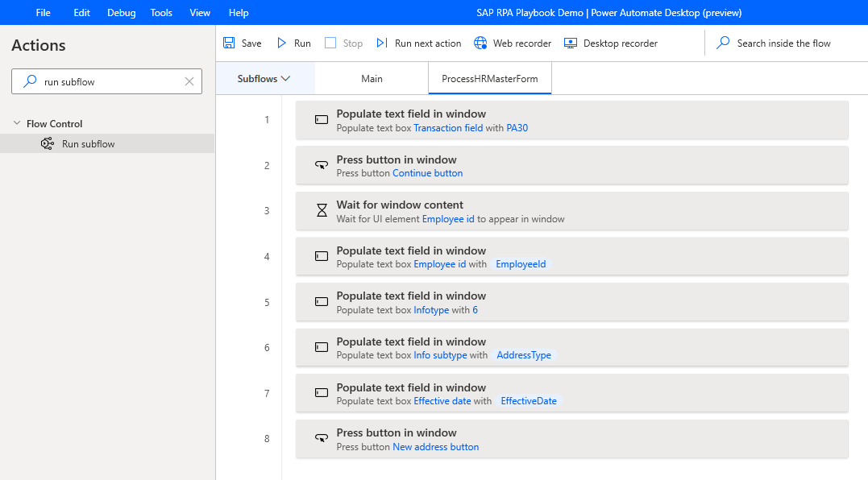Image resolution: width=868 pixels, height=480 pixels.
Task: Click text field icon of step 1
Action: coord(322,119)
